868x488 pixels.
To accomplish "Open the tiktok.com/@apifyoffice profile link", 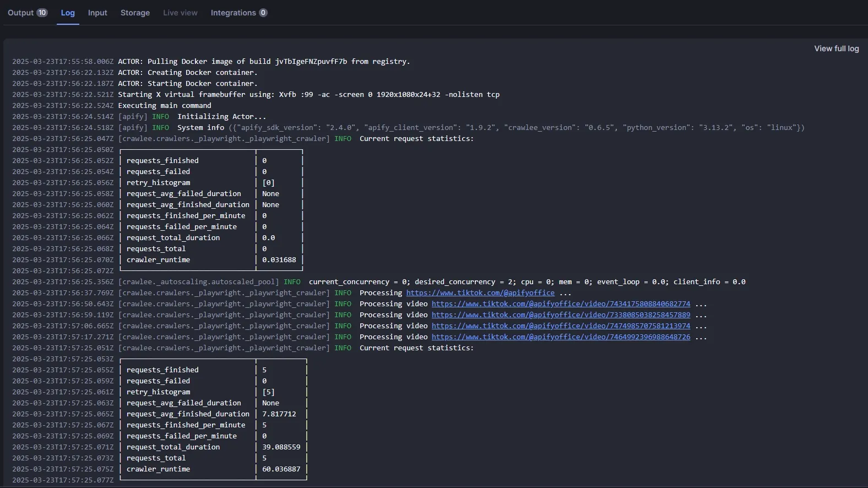I will [480, 293].
